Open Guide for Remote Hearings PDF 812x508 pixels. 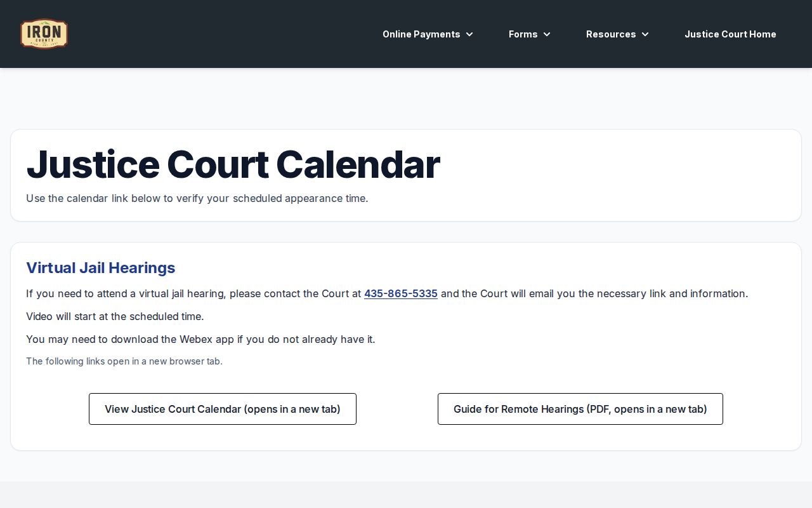pyautogui.click(x=580, y=409)
